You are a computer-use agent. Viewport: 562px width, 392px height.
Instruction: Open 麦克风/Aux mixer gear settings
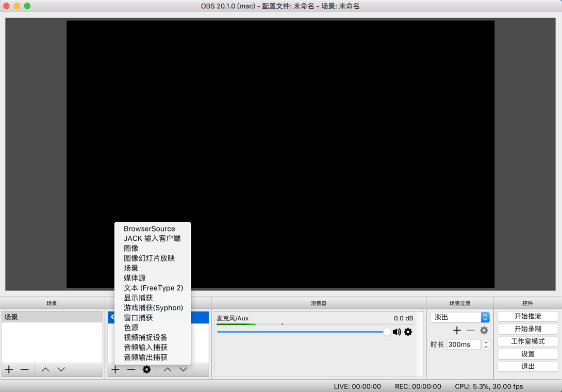pos(408,332)
